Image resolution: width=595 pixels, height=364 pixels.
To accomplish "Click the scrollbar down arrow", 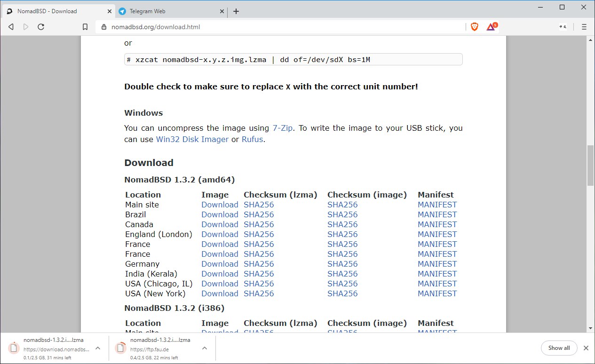I will pos(590,328).
